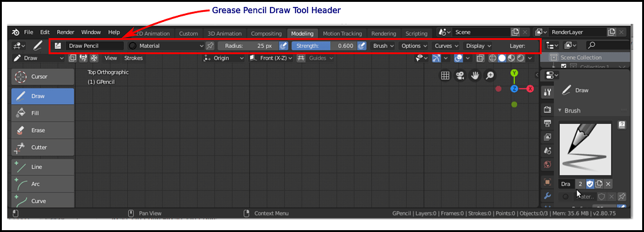
Task: Toggle the material pin icon
Action: pos(210,46)
